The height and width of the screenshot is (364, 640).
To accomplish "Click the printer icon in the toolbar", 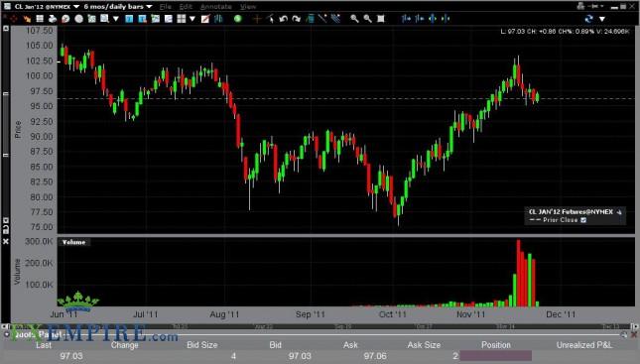I will [x=53, y=19].
